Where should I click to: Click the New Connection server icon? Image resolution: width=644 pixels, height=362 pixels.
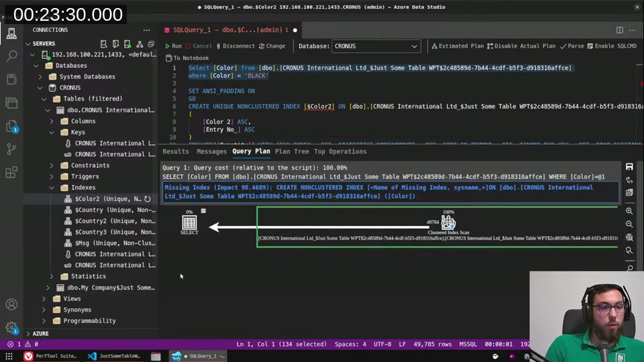point(104,44)
